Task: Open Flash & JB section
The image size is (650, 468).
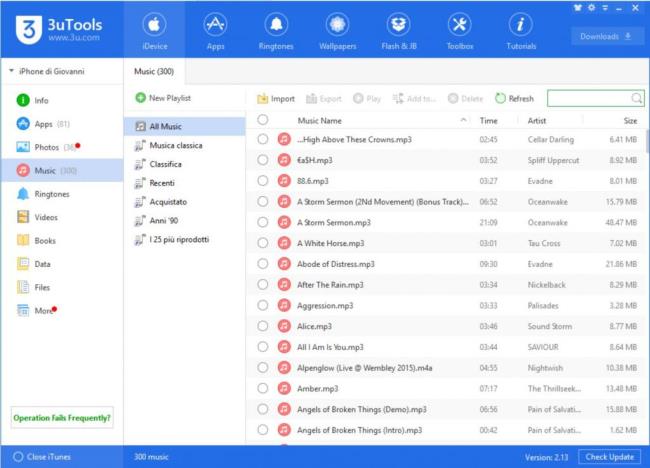Action: 399,30
